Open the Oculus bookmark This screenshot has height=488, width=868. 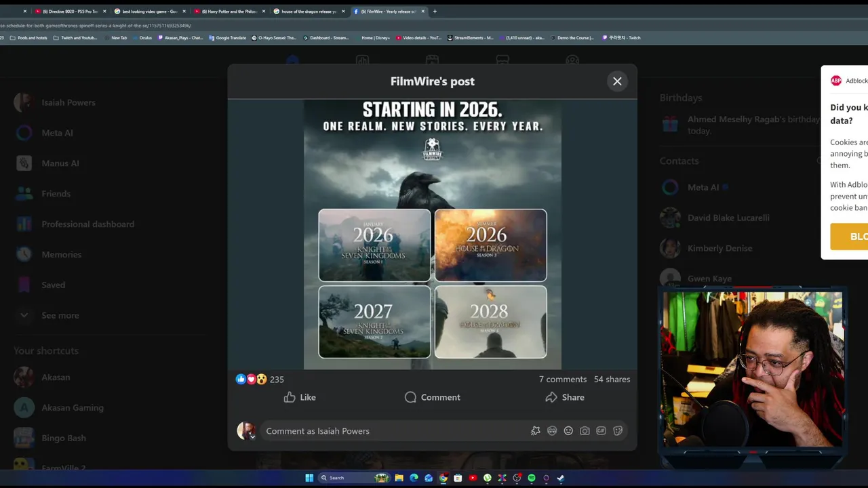(142, 38)
